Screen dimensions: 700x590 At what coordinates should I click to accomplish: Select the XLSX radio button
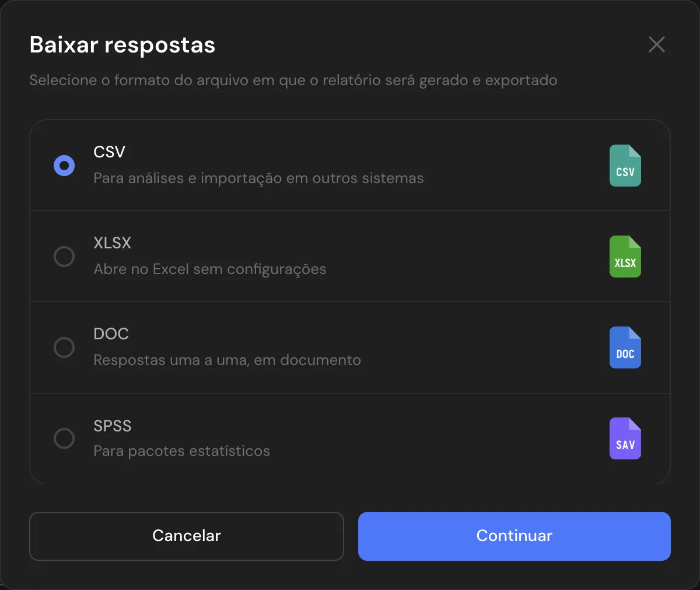pos(64,257)
